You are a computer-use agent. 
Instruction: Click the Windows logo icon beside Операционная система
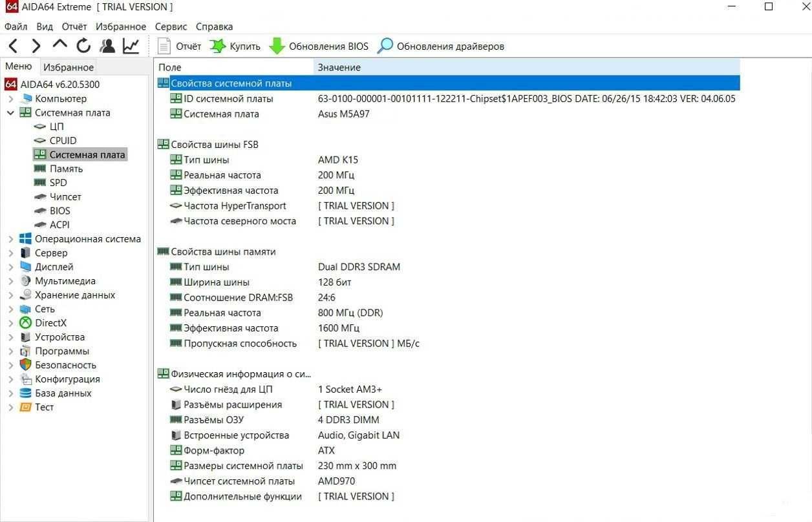[25, 239]
